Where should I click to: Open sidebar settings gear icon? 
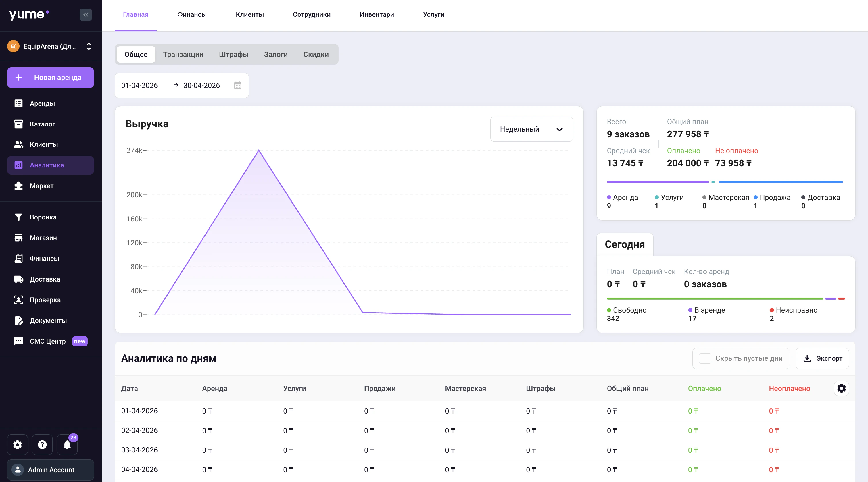pyautogui.click(x=18, y=445)
